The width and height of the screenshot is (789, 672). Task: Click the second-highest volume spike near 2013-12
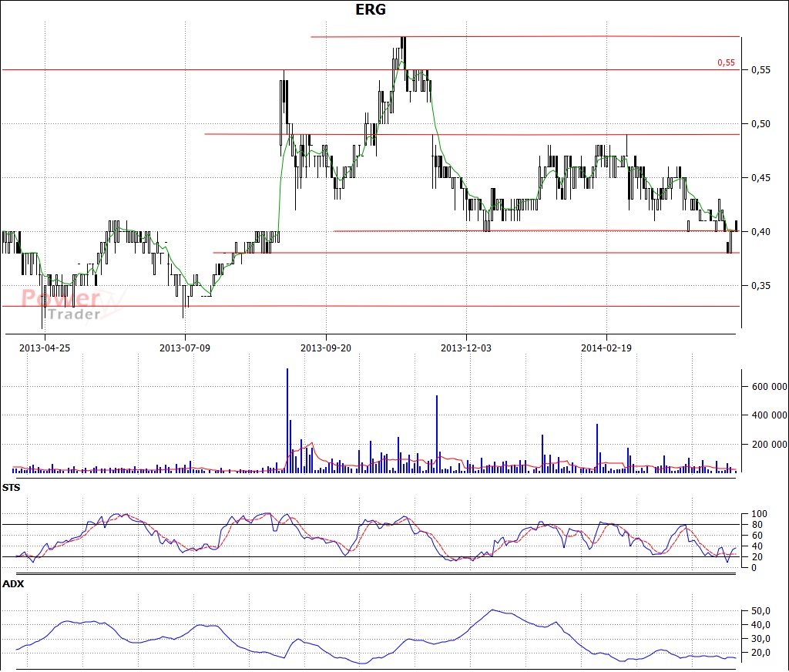pyautogui.click(x=437, y=434)
